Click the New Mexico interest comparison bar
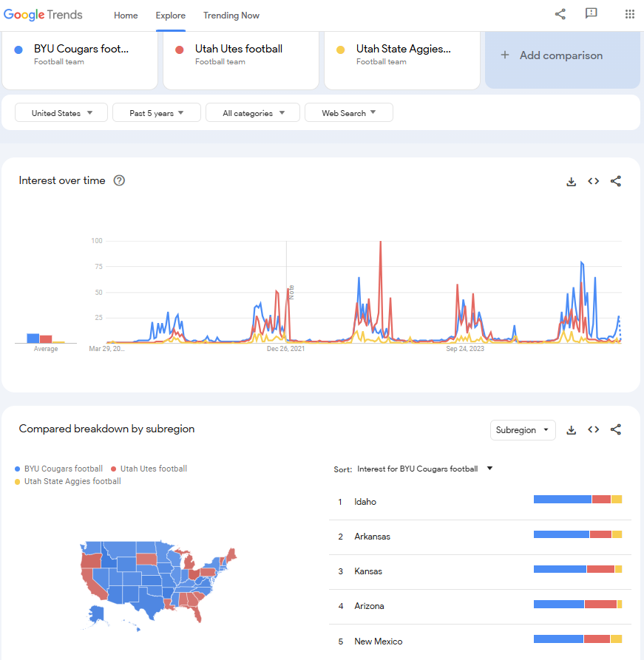 pos(578,639)
